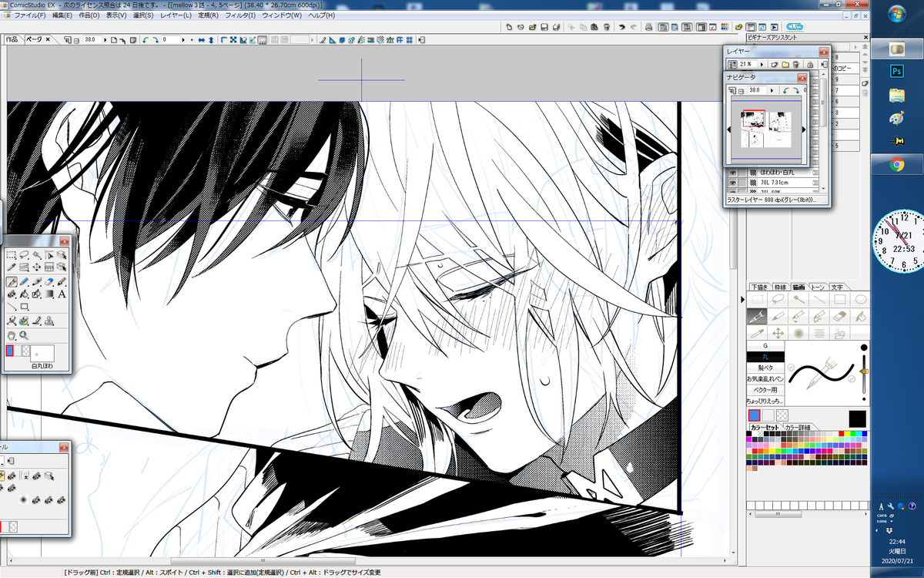
Task: Rotate view right in Navigator panel
Action: click(x=796, y=90)
